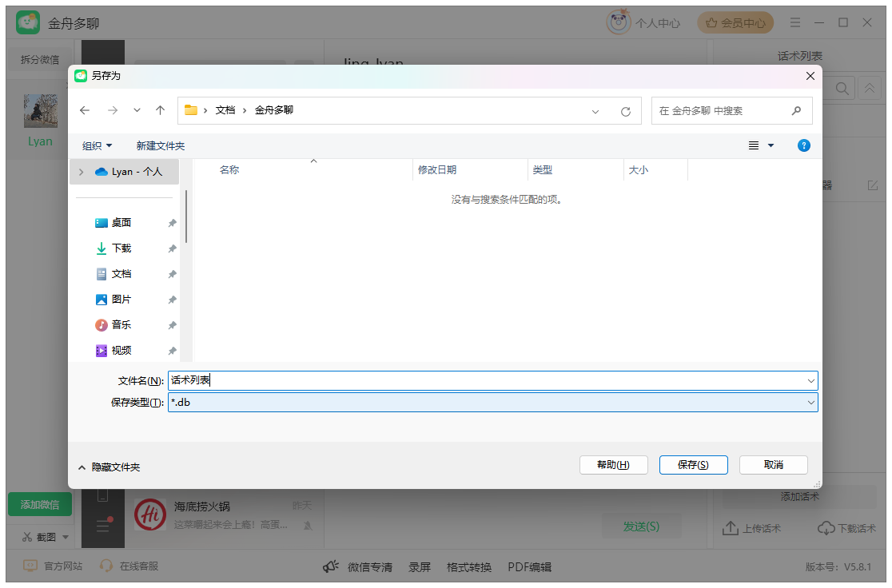The width and height of the screenshot is (892, 588).
Task: Click the 帮助(H) button
Action: [x=613, y=465]
